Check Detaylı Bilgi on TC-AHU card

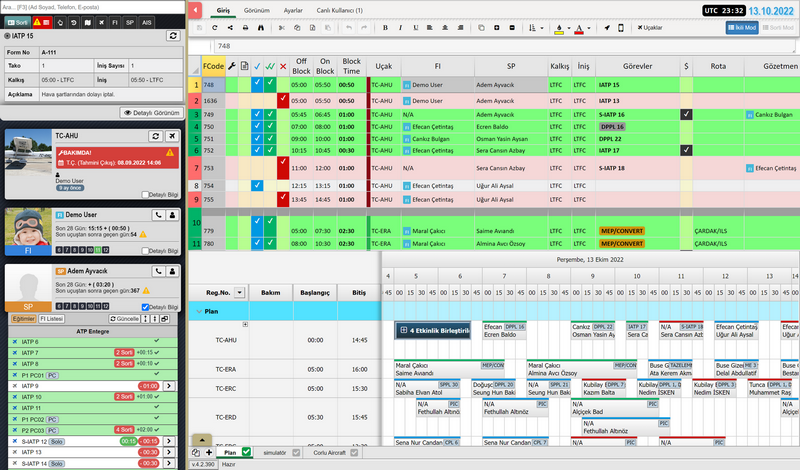pyautogui.click(x=146, y=195)
